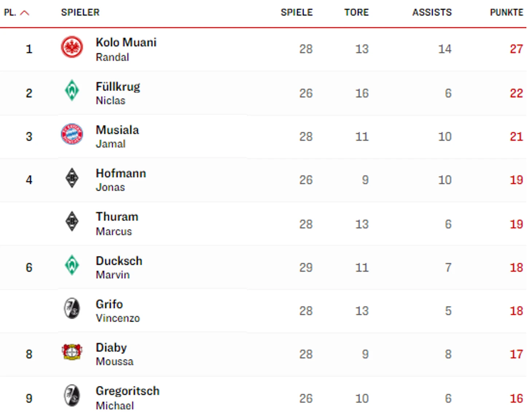Screen dimensions: 532x415
Task: Click the SC Freiburg crest beside Gregoritsch
Action: pyautogui.click(x=72, y=395)
